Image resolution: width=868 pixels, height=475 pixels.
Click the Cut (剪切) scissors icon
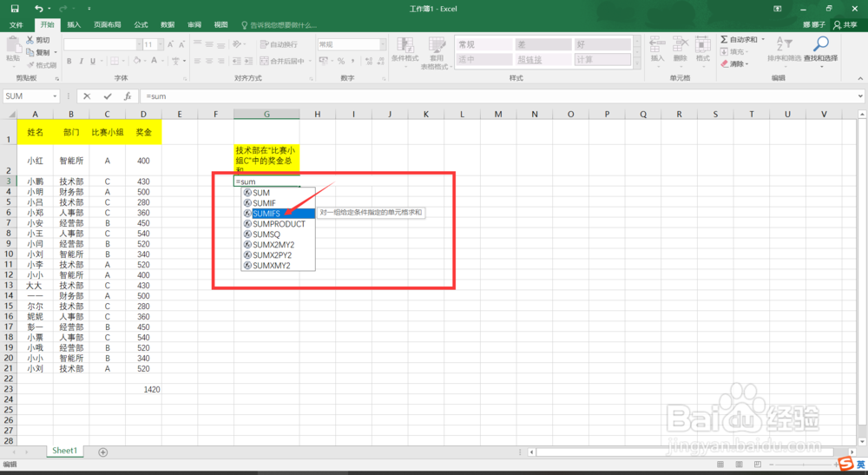[x=30, y=40]
